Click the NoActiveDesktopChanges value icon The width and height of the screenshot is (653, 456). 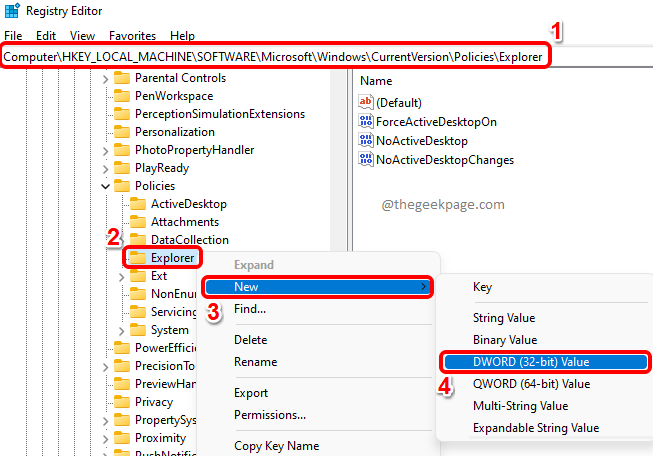[x=365, y=160]
